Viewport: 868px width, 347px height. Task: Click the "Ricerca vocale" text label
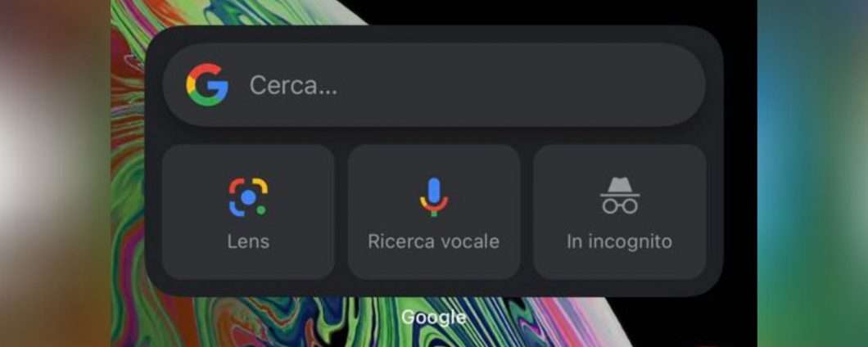click(434, 241)
